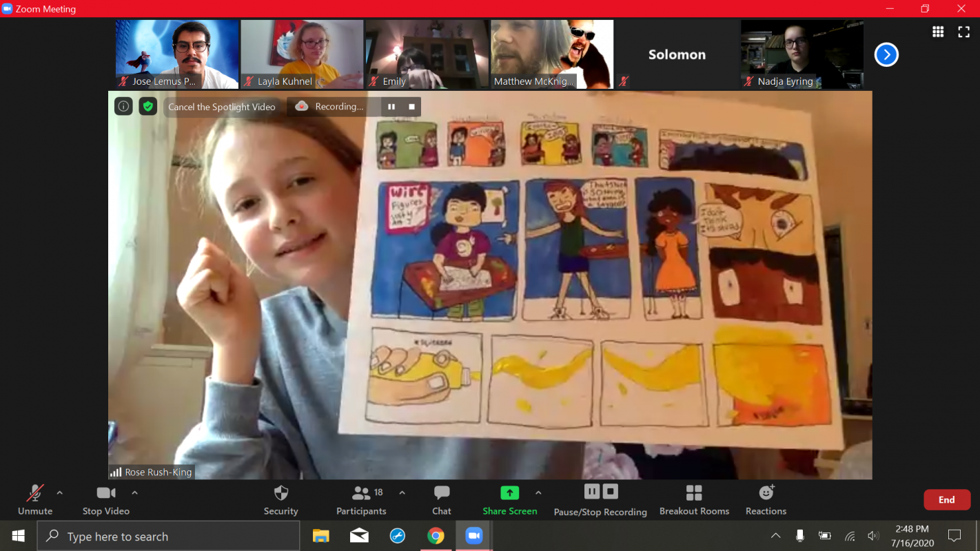Show next participants with blue arrow

tap(886, 54)
